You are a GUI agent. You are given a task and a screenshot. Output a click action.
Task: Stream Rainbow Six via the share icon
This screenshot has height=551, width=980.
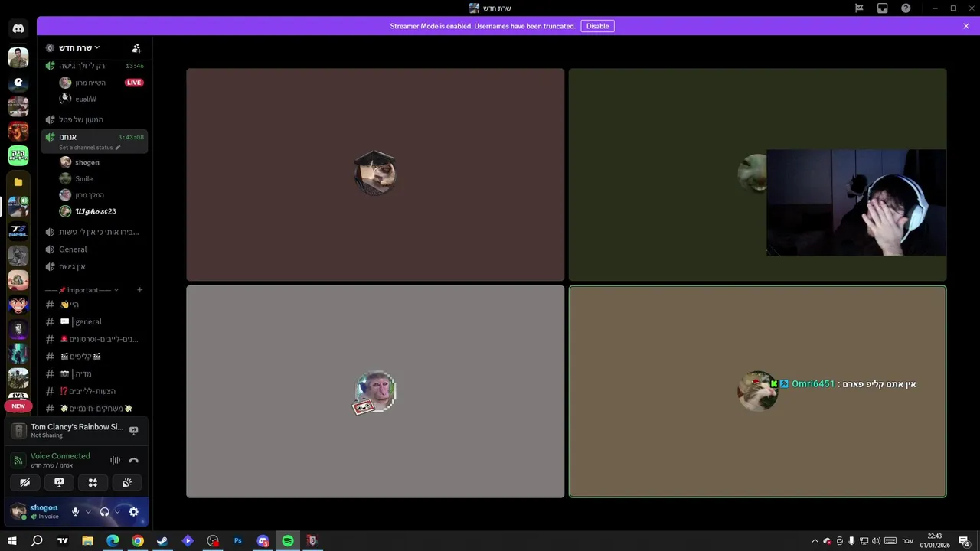coord(133,431)
